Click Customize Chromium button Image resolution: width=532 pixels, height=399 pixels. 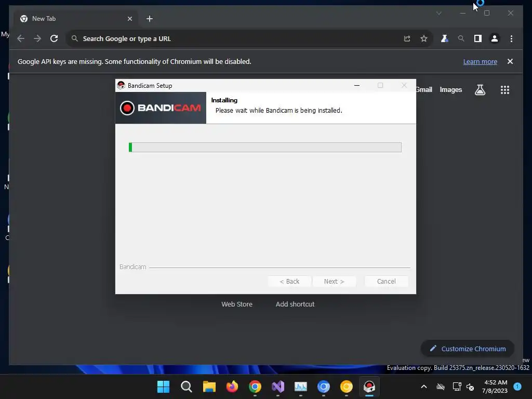coord(468,349)
